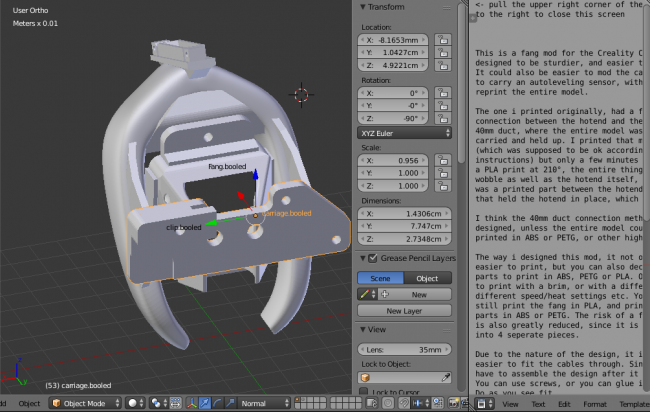650x412 pixels.
Task: Lock the Rotation Y value
Action: 443,106
